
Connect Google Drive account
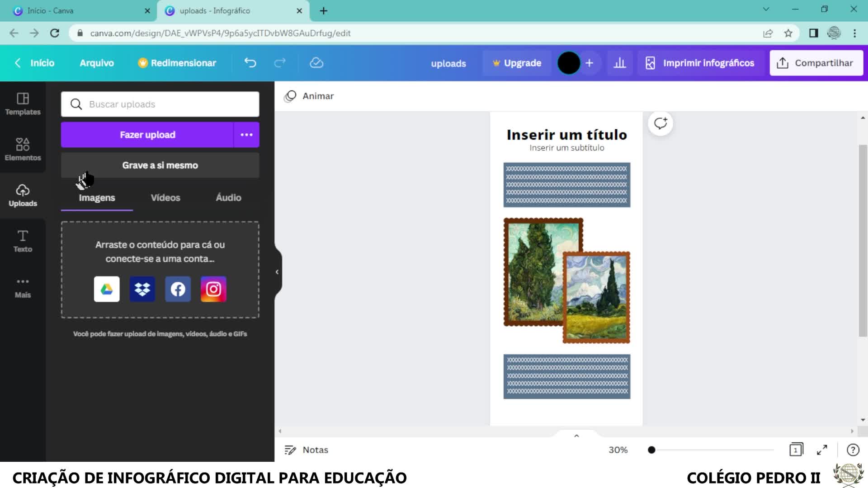tap(107, 289)
